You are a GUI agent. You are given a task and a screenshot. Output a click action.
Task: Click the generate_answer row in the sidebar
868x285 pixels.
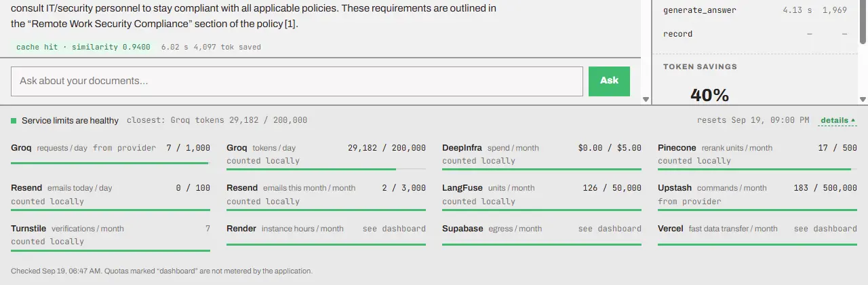point(755,10)
